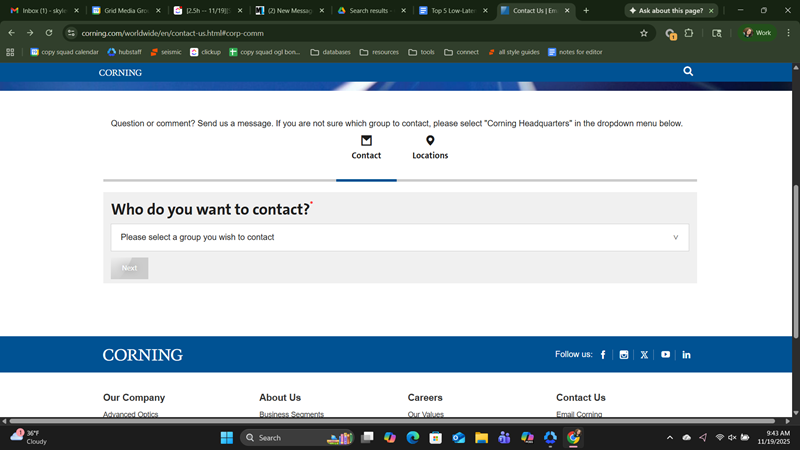
Task: Visit Corning's X profile icon
Action: pyautogui.click(x=644, y=355)
